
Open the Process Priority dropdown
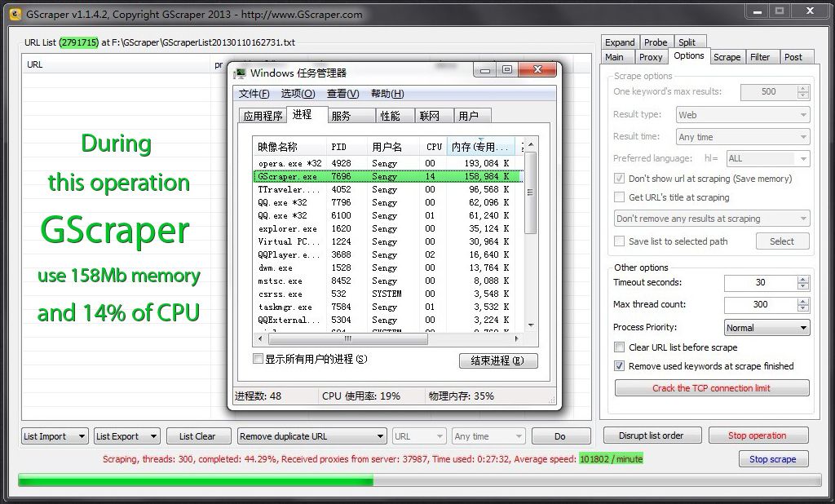767,328
